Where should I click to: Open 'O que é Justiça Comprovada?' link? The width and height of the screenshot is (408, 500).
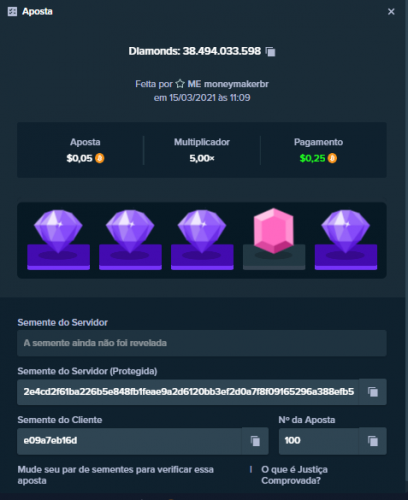point(294,475)
